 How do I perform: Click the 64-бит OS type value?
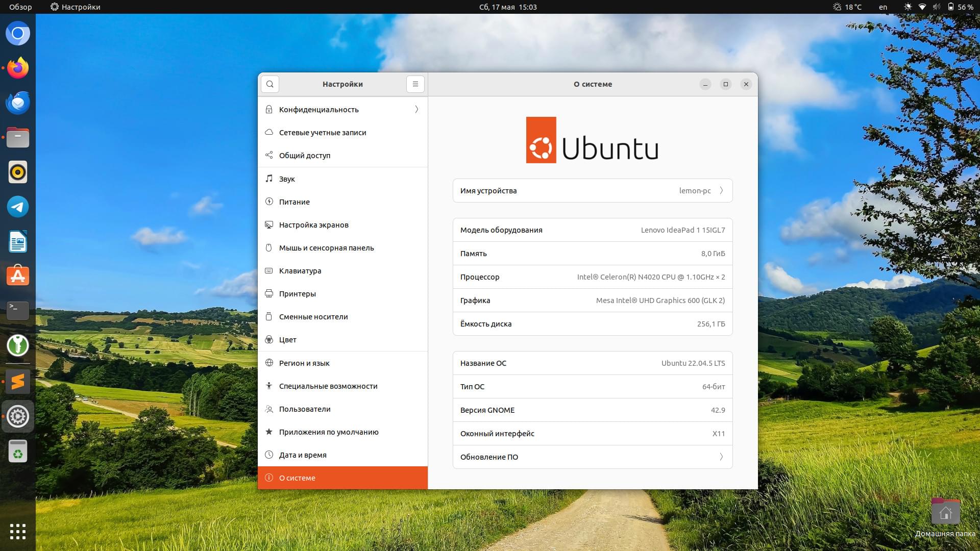[714, 386]
